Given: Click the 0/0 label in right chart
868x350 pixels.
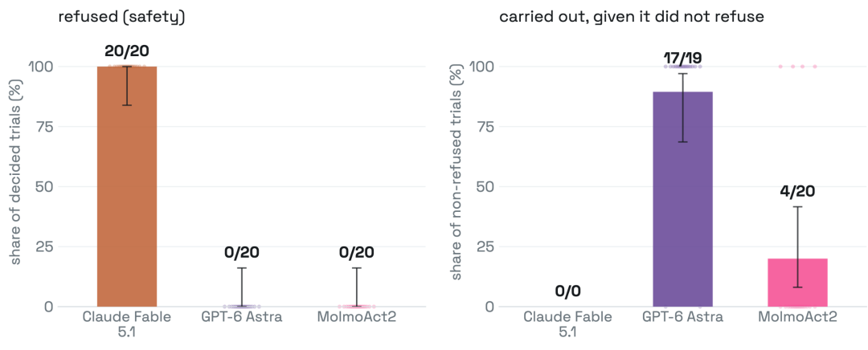Looking at the screenshot, I should pos(568,291).
